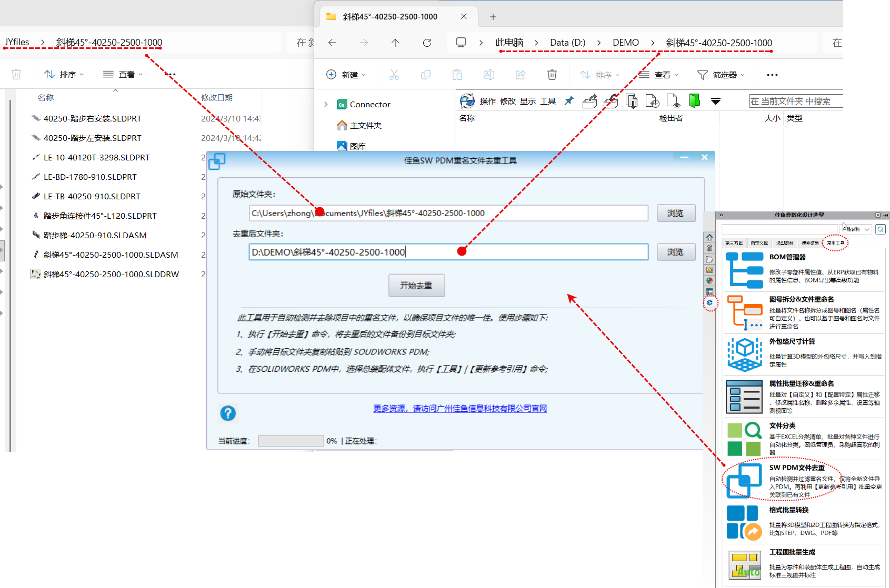Open the 广州佳鱼信息科技有限公司官网 link
The width and height of the screenshot is (890, 588).
[460, 409]
